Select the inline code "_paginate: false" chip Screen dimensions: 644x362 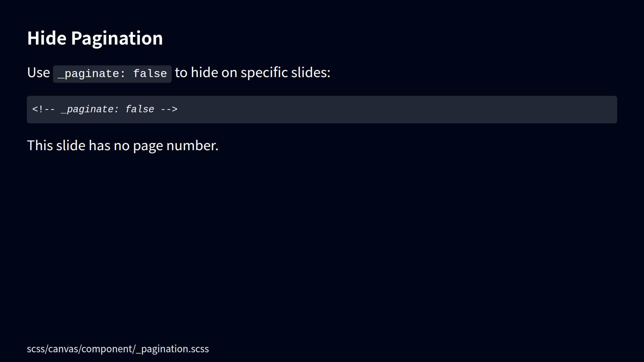click(x=112, y=74)
